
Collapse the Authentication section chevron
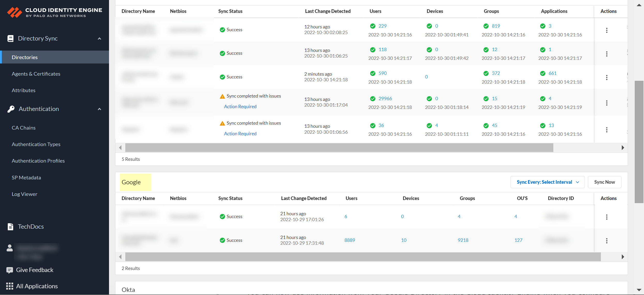99,109
